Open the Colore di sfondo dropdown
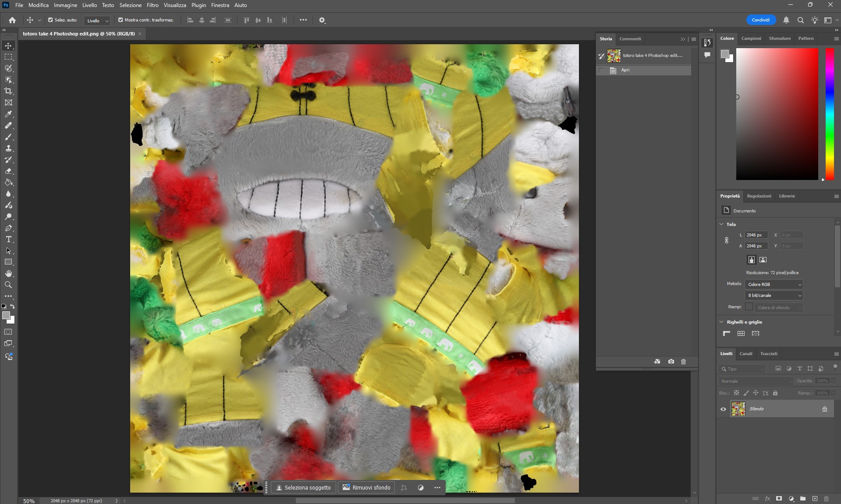 pyautogui.click(x=779, y=307)
